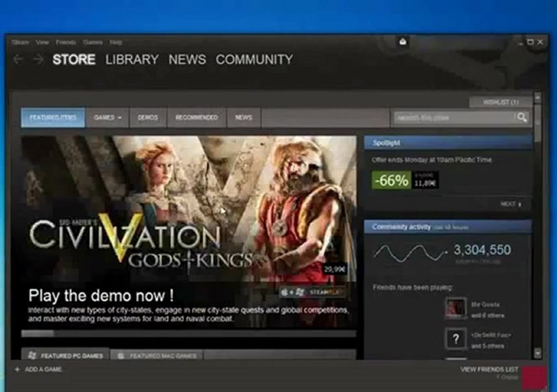Open the Steam menu

coord(20,42)
